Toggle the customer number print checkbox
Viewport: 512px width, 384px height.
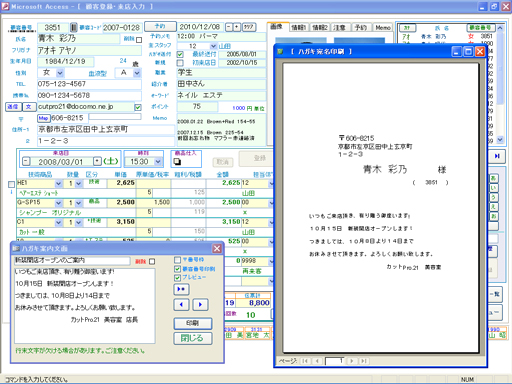(178, 269)
